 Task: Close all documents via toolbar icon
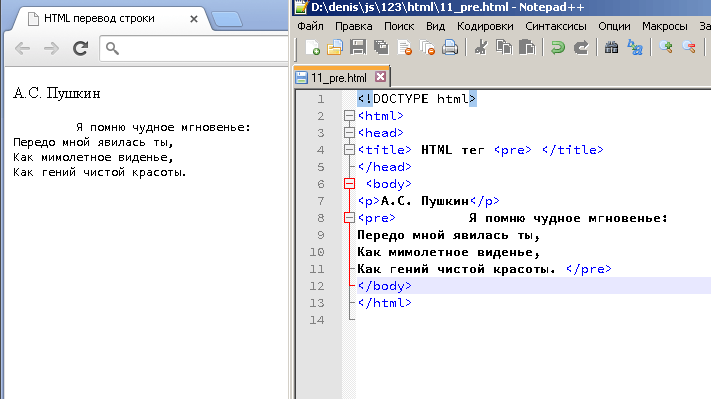(427, 48)
